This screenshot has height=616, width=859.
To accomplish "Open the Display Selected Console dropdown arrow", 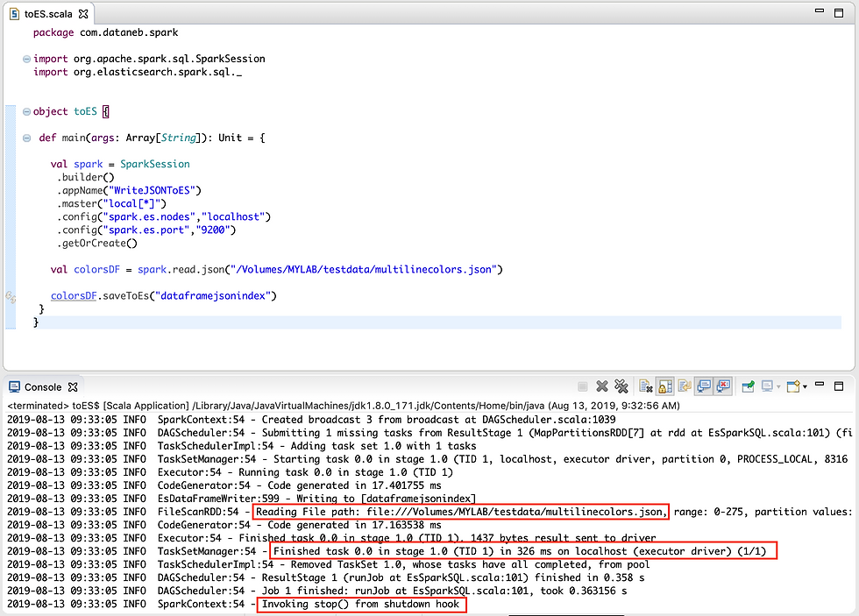I will (x=778, y=387).
